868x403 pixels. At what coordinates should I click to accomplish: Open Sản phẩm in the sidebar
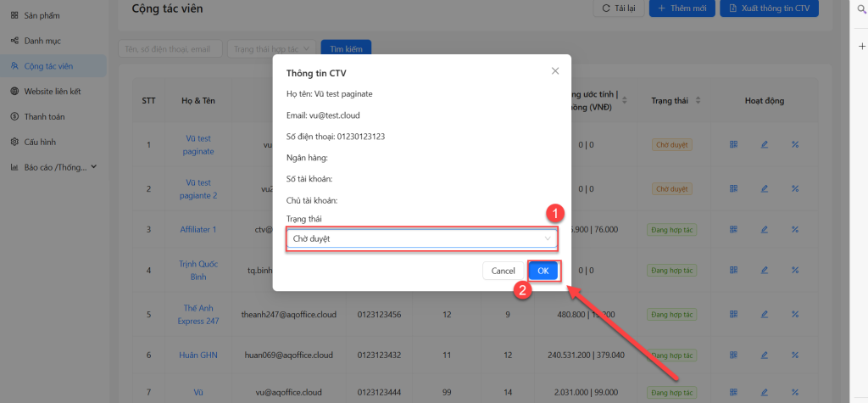pos(42,16)
